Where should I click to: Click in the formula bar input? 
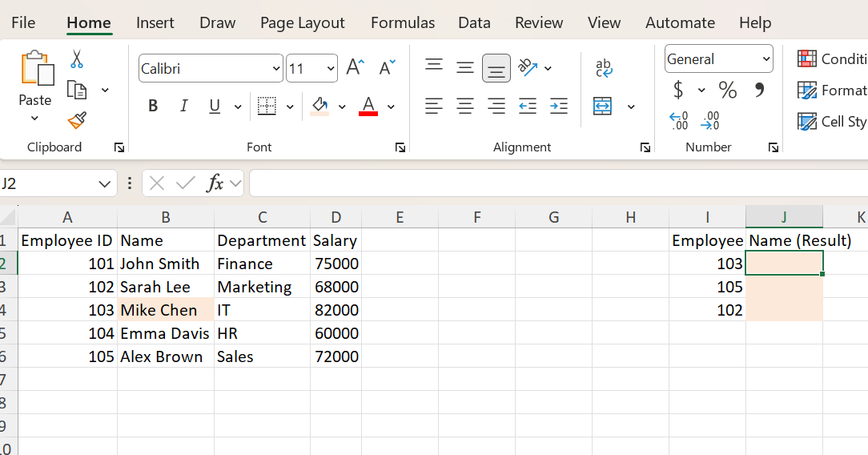559,183
